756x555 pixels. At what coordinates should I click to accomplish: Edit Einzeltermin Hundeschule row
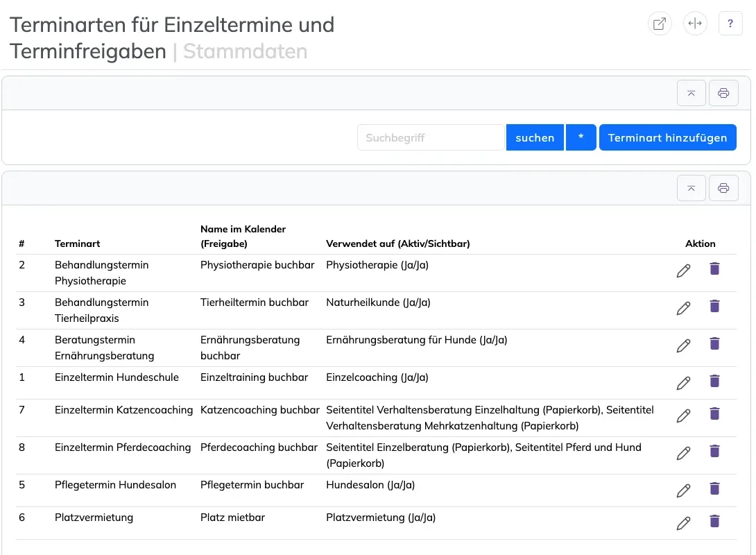coord(683,384)
